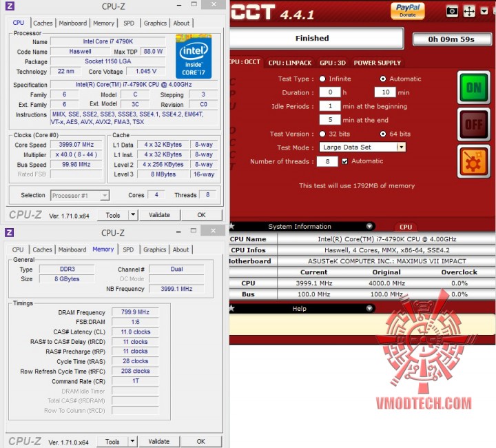Click the Duration minutes input field
496x448 pixels.
point(385,92)
